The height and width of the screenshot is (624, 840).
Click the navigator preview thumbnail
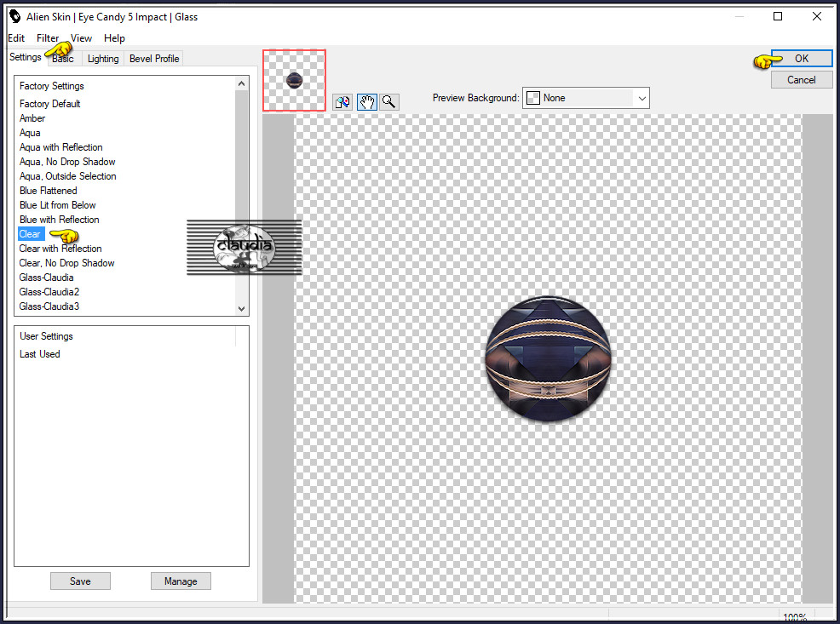pyautogui.click(x=294, y=80)
